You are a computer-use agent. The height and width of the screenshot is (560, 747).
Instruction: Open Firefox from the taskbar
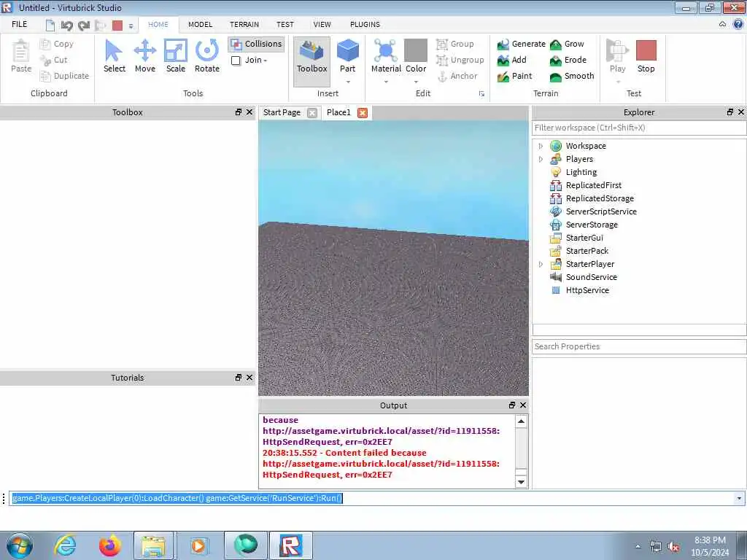coord(110,545)
